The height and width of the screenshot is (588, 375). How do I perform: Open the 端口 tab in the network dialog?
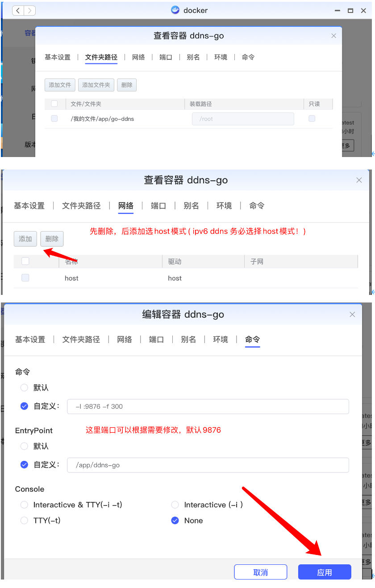point(158,206)
